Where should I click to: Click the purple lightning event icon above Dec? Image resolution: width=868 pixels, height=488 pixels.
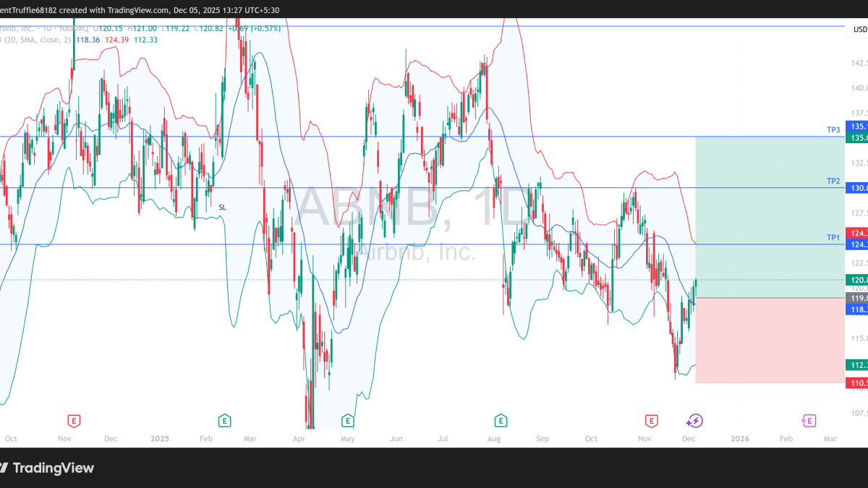pos(694,420)
